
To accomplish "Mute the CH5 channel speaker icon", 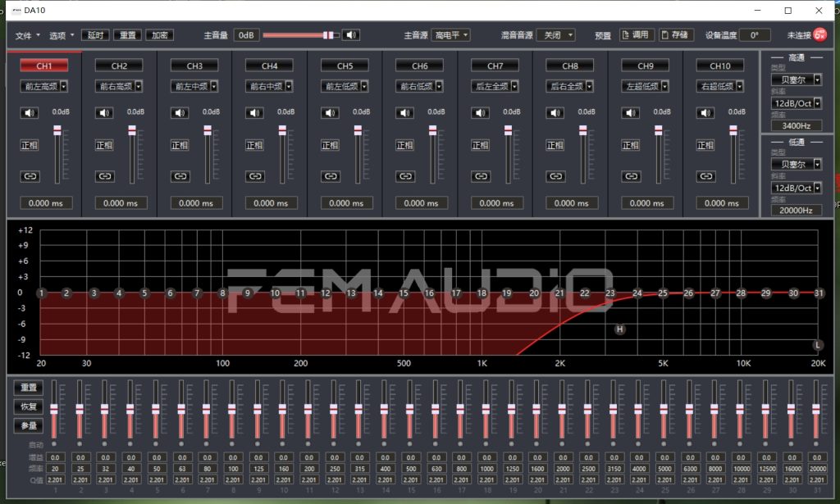I will 330,113.
